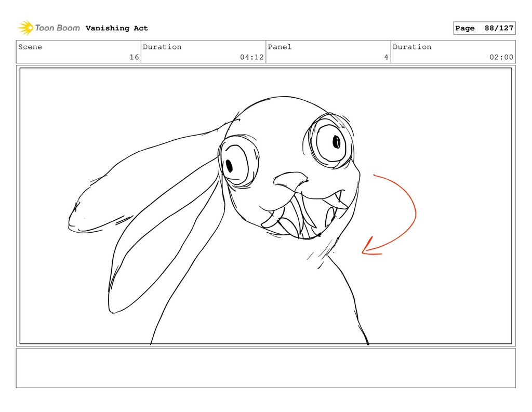Image resolution: width=532 pixels, height=412 pixels.
Task: Click the panel duration value '02:00'
Action: coord(501,57)
